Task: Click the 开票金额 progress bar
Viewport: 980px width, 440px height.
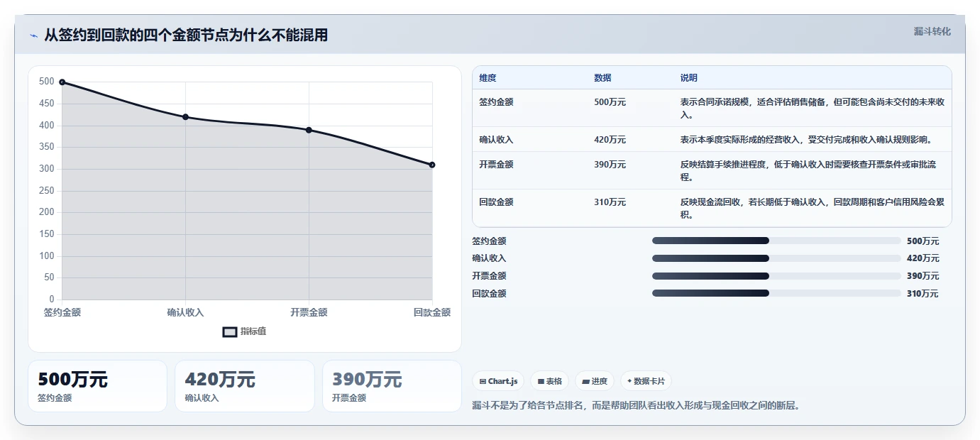Action: pos(776,276)
